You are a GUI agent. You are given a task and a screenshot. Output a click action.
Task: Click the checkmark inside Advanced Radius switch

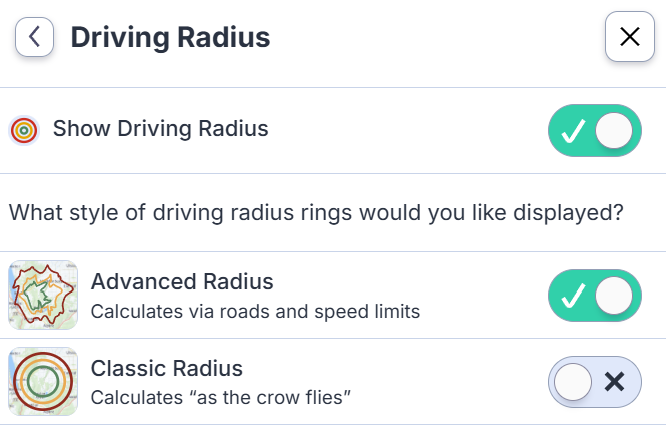[573, 296]
